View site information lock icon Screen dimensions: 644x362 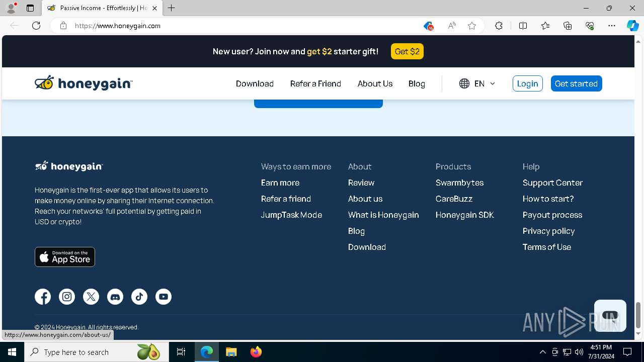pyautogui.click(x=63, y=26)
